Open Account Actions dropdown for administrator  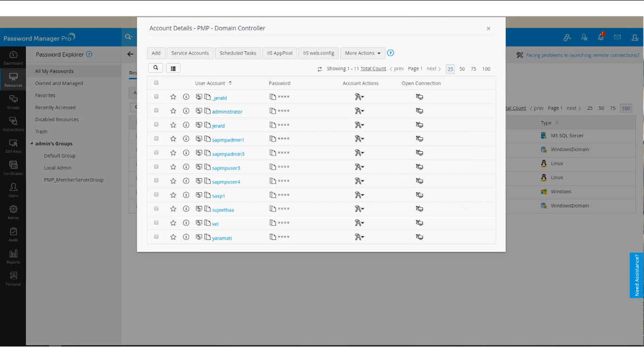pos(359,111)
